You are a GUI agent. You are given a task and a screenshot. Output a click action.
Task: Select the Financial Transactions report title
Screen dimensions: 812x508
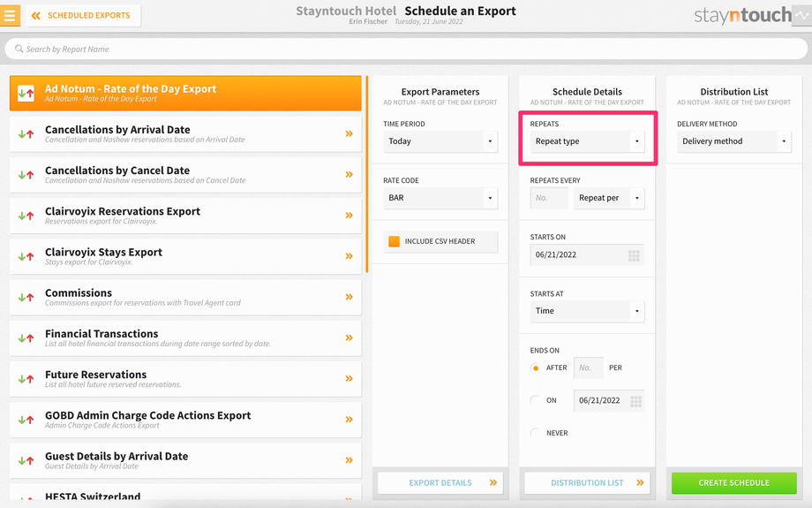(101, 334)
